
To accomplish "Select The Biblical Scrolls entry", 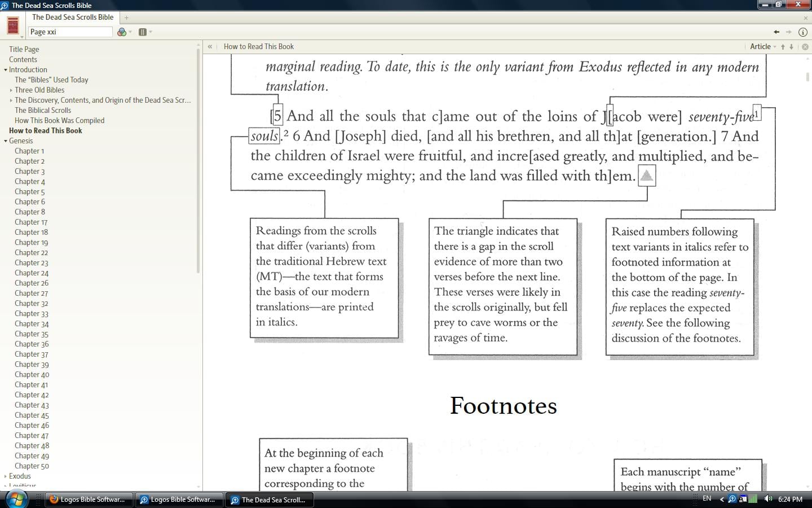I will coord(43,111).
